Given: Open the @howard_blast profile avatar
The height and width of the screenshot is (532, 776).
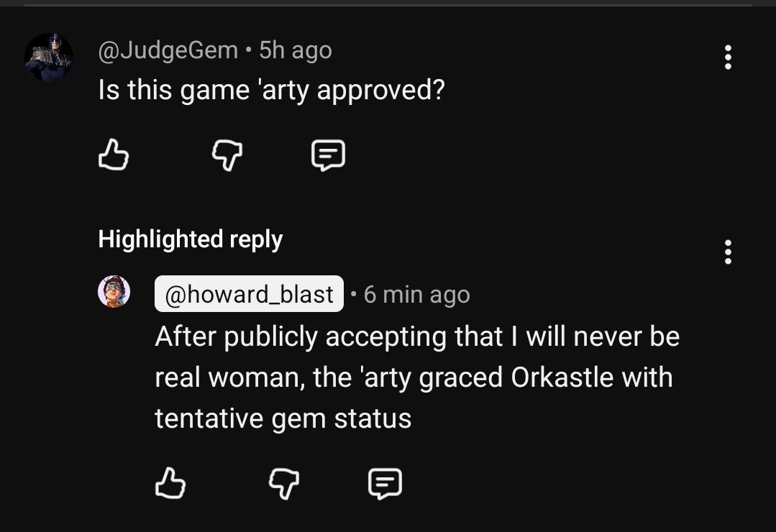Looking at the screenshot, I should pyautogui.click(x=114, y=292).
